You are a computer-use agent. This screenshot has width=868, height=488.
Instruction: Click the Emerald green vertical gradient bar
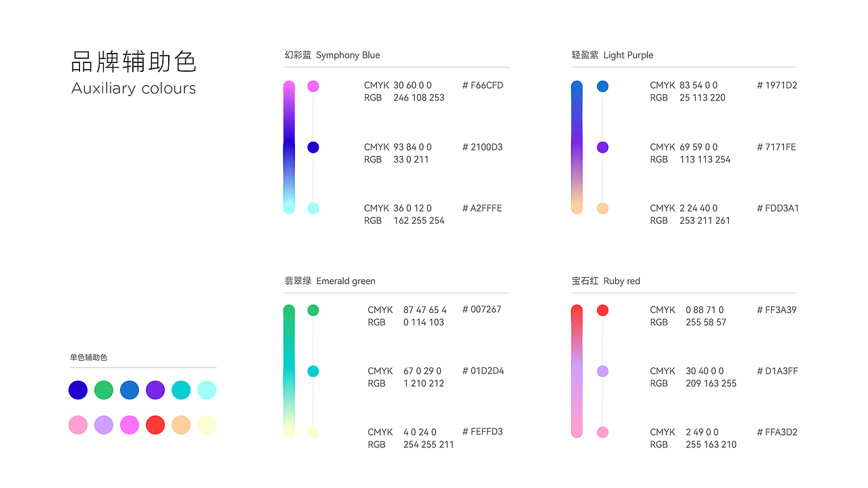tap(289, 371)
